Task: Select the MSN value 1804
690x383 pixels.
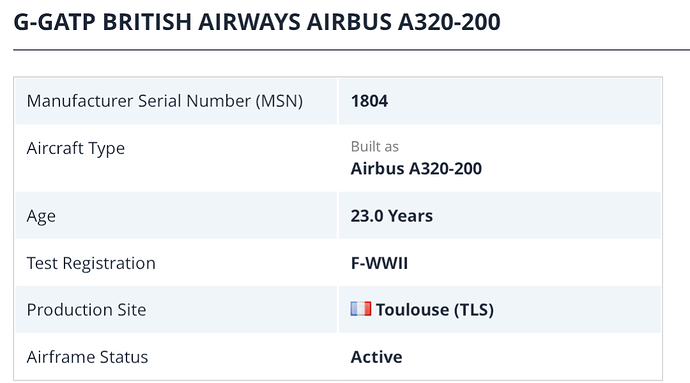Action: [369, 101]
